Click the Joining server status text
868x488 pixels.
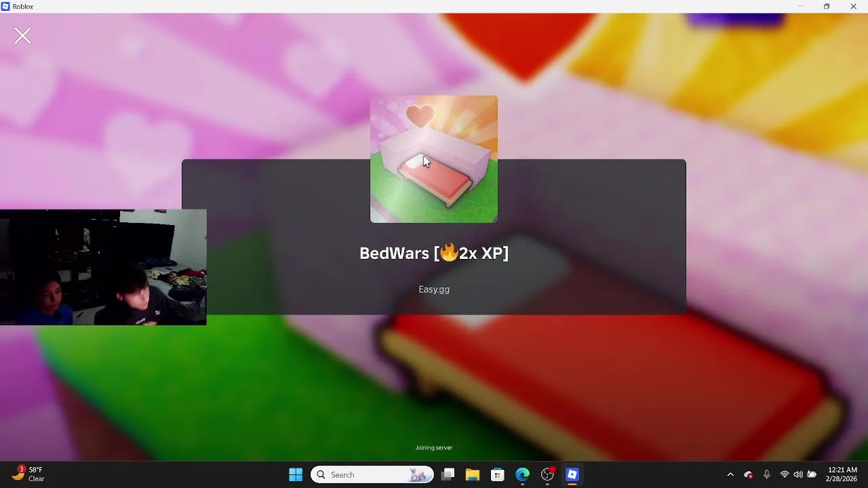point(434,448)
